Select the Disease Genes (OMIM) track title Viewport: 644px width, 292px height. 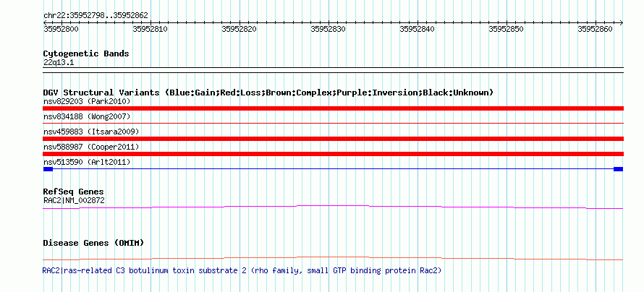[93, 243]
